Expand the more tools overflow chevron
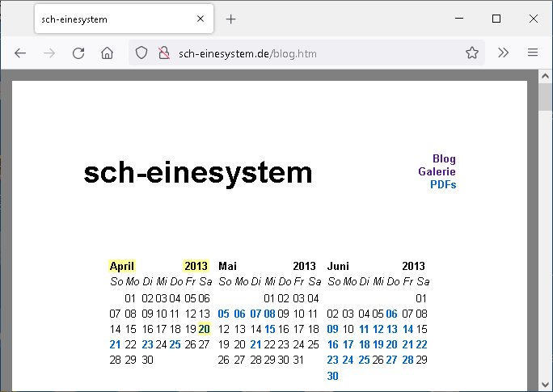This screenshot has width=553, height=392. click(x=503, y=53)
